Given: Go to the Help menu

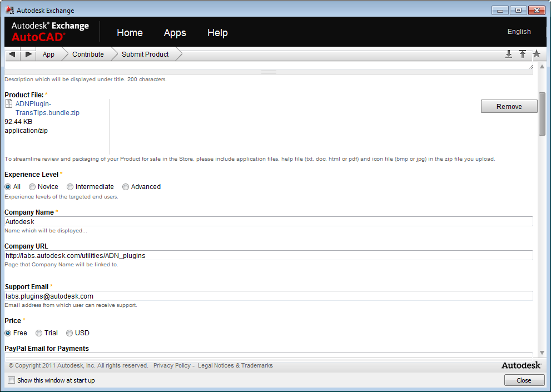Looking at the screenshot, I should pyautogui.click(x=217, y=33).
